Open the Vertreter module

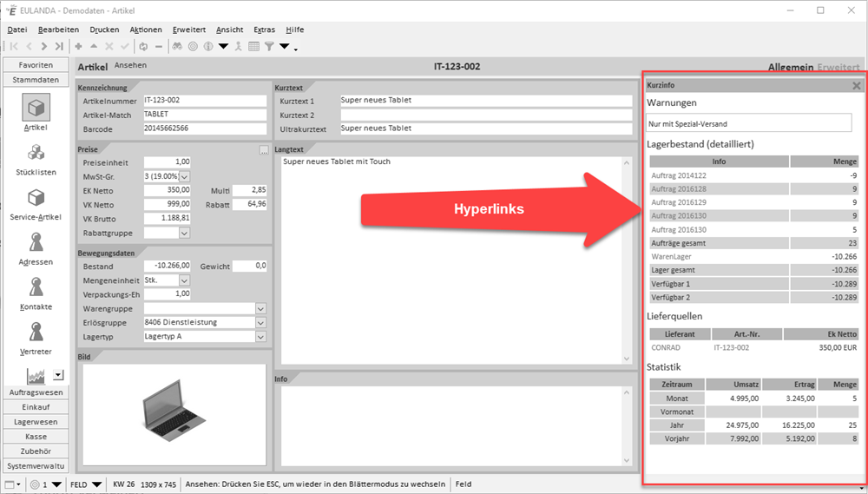point(36,338)
